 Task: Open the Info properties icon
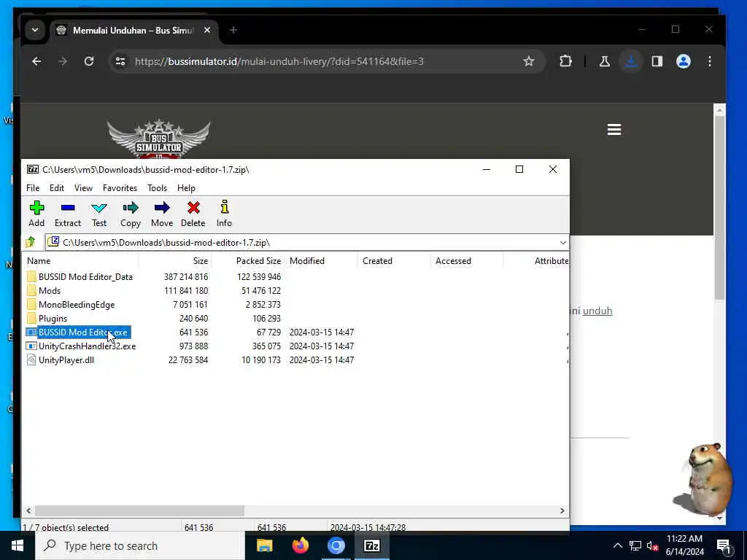click(224, 214)
